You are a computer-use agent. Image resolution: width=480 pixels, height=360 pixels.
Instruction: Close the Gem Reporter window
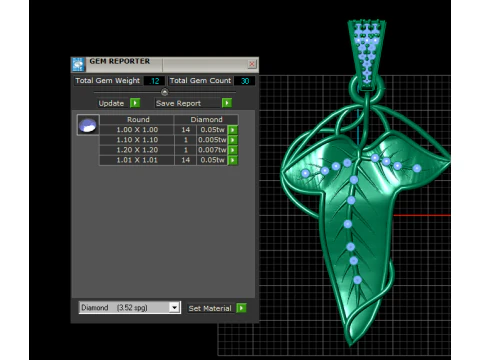coord(252,64)
